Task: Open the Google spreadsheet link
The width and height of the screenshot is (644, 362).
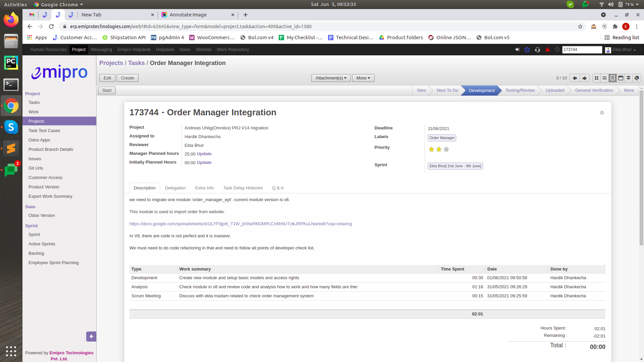Action: click(x=240, y=224)
